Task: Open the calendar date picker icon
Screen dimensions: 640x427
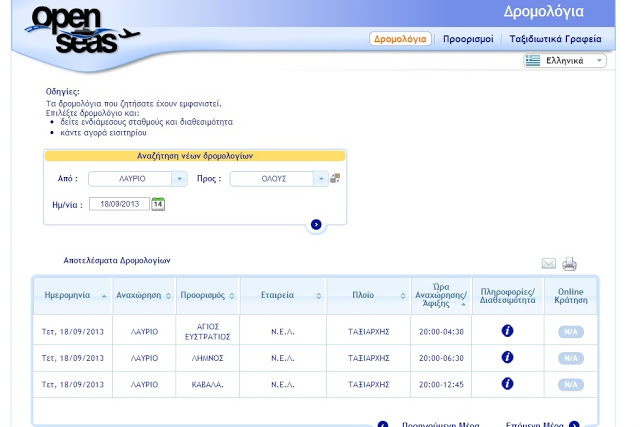Action: coord(158,204)
